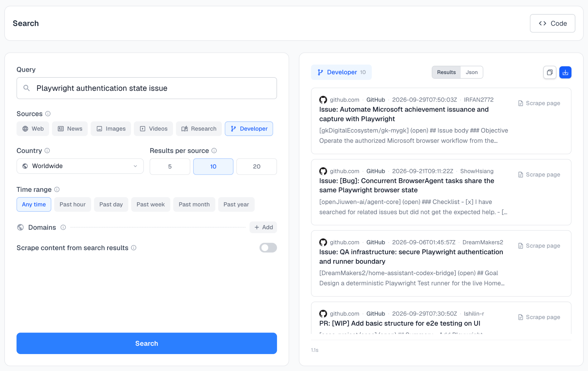The width and height of the screenshot is (588, 371).
Task: Show Scrape content info icon
Action: pyautogui.click(x=134, y=248)
